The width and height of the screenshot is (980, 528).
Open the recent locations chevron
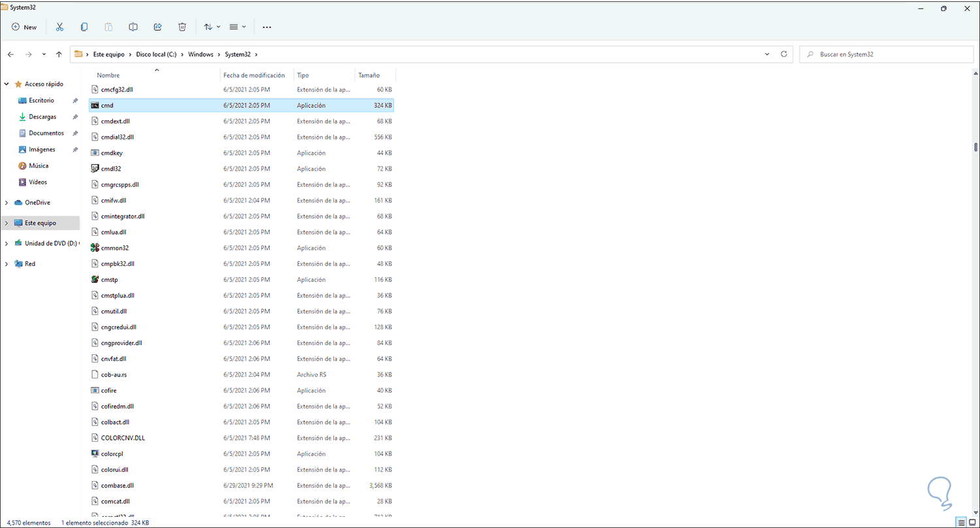(x=44, y=54)
